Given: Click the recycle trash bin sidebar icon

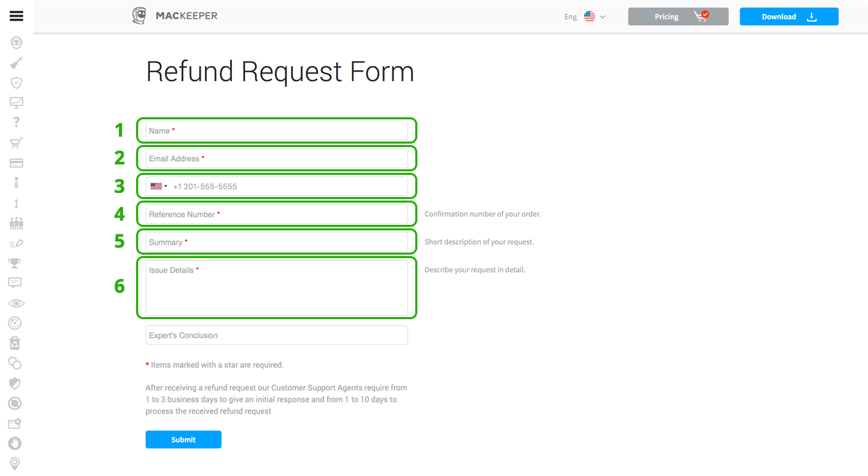Looking at the screenshot, I should (15, 343).
